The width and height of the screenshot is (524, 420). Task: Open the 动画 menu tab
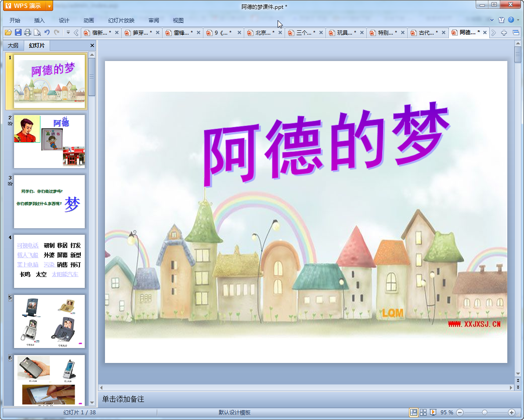(89, 20)
